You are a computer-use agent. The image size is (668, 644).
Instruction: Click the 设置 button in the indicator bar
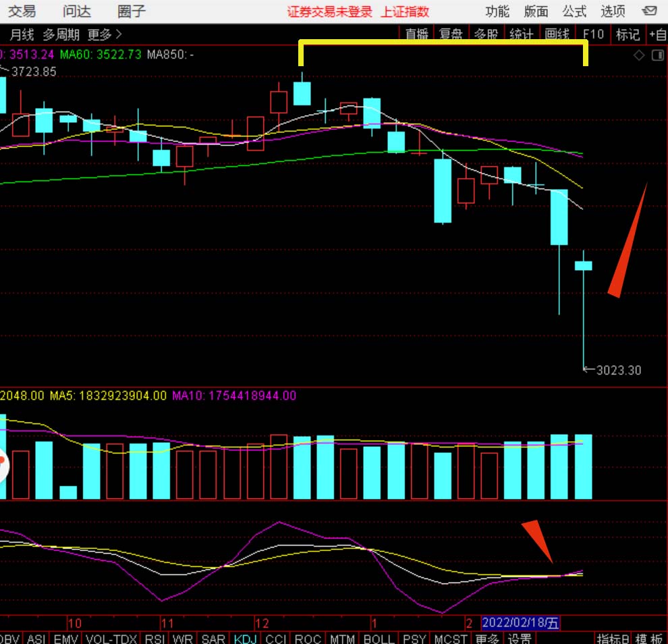[520, 639]
